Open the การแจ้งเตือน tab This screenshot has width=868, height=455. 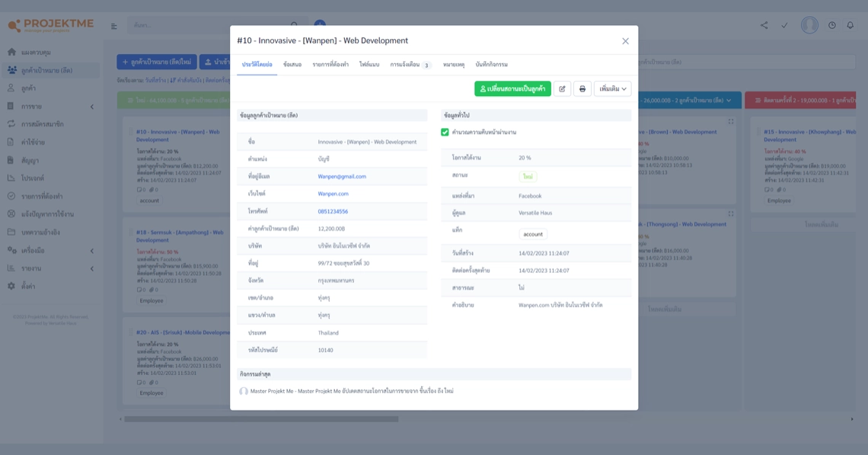pos(410,65)
